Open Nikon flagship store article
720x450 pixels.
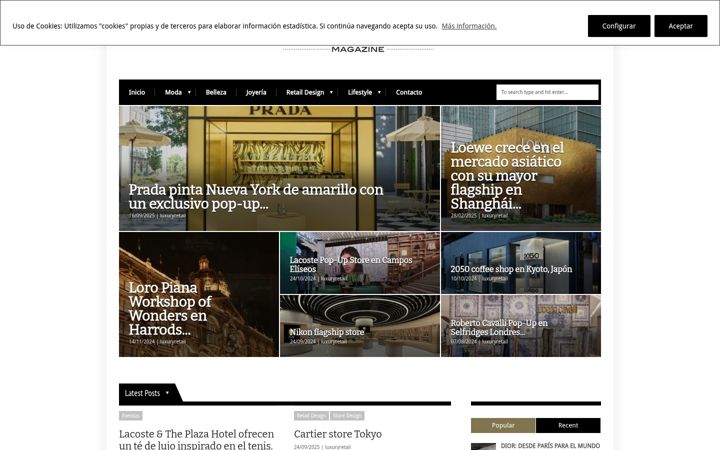point(326,332)
